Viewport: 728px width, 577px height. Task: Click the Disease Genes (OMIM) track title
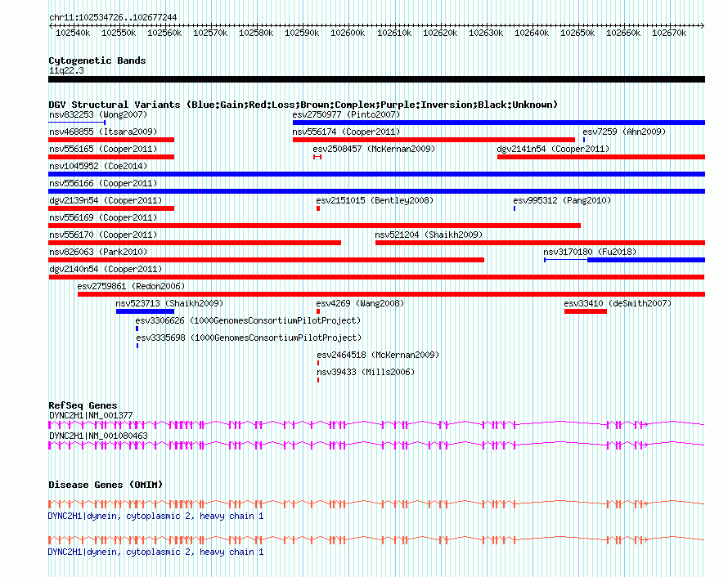(x=106, y=485)
